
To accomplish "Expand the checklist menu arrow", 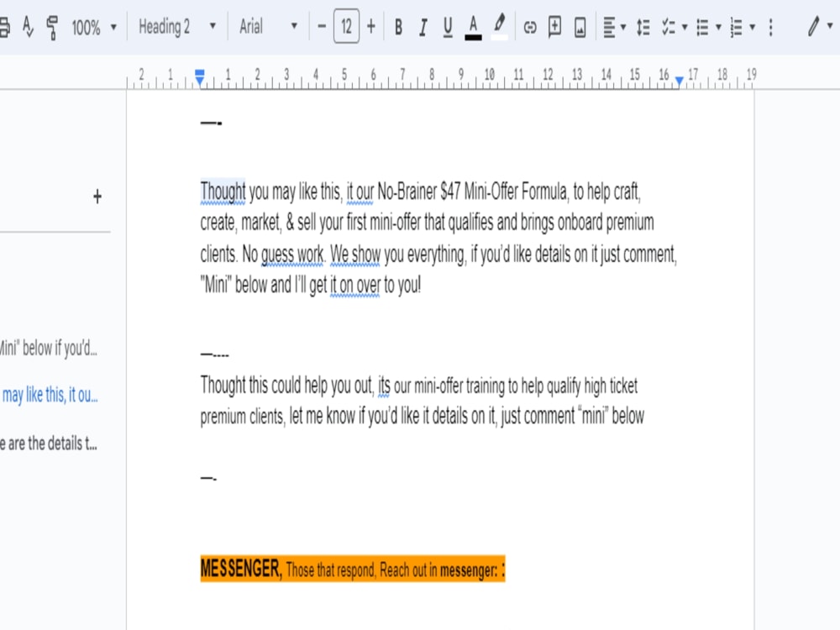I will (x=684, y=27).
